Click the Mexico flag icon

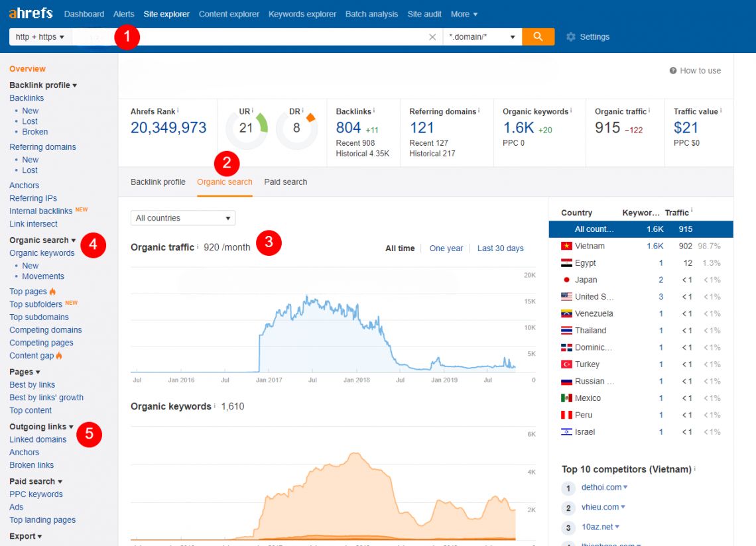(566, 398)
